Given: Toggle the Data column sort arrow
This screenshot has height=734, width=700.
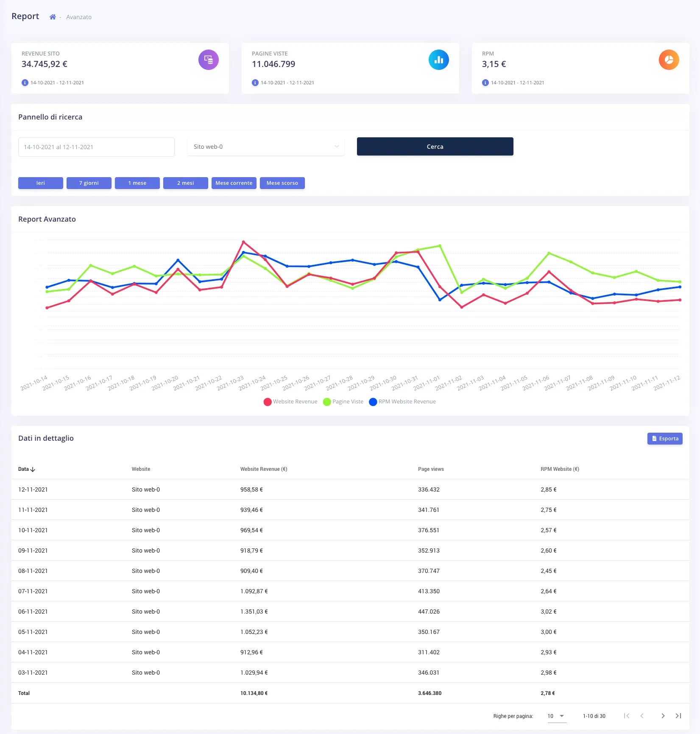Looking at the screenshot, I should (33, 469).
